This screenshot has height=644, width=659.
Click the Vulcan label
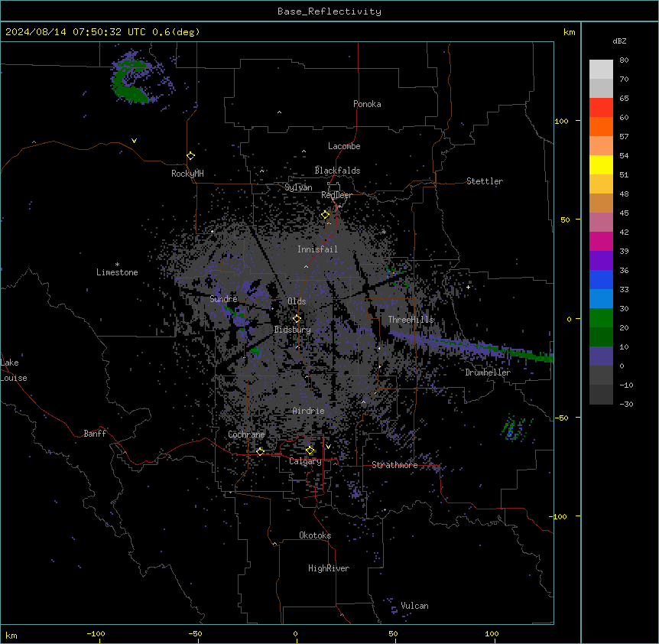pos(415,606)
